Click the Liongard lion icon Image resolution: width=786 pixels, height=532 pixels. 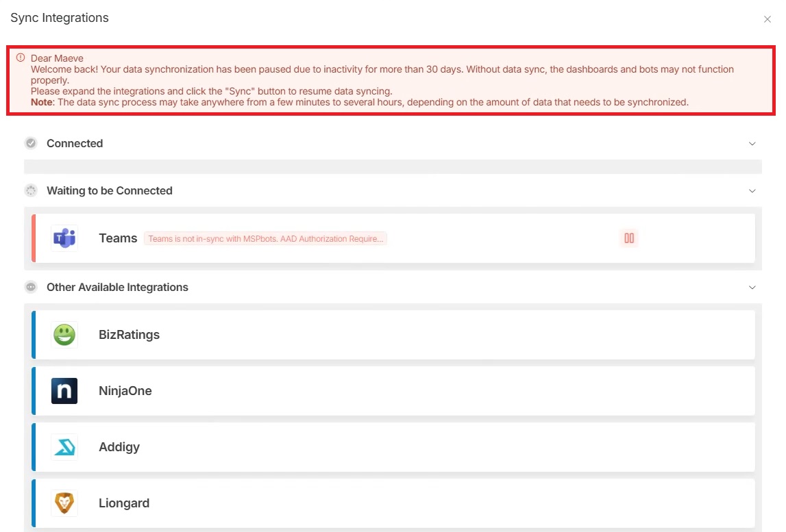64,503
